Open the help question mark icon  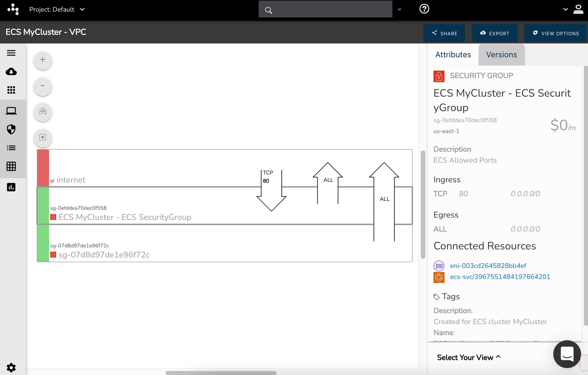[424, 9]
